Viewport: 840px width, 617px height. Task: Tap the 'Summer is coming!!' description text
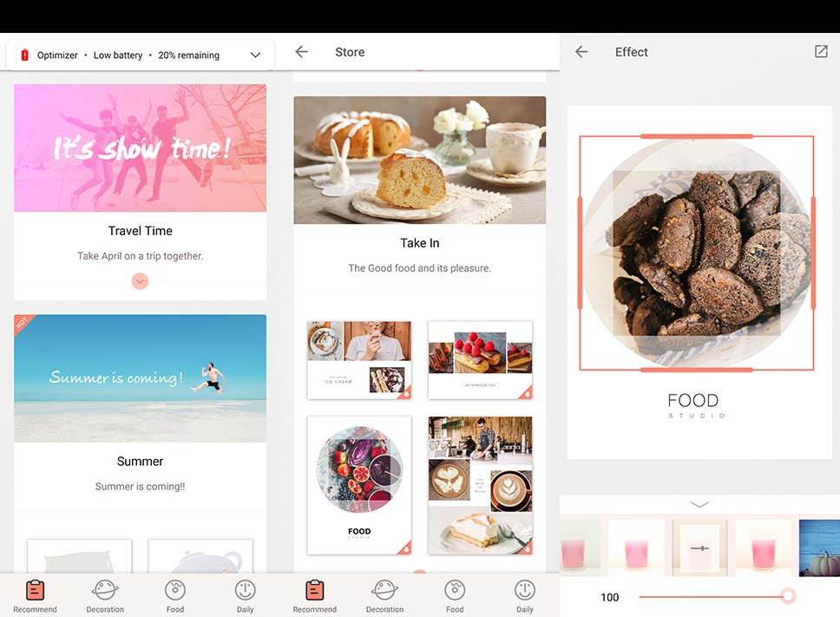click(x=140, y=486)
